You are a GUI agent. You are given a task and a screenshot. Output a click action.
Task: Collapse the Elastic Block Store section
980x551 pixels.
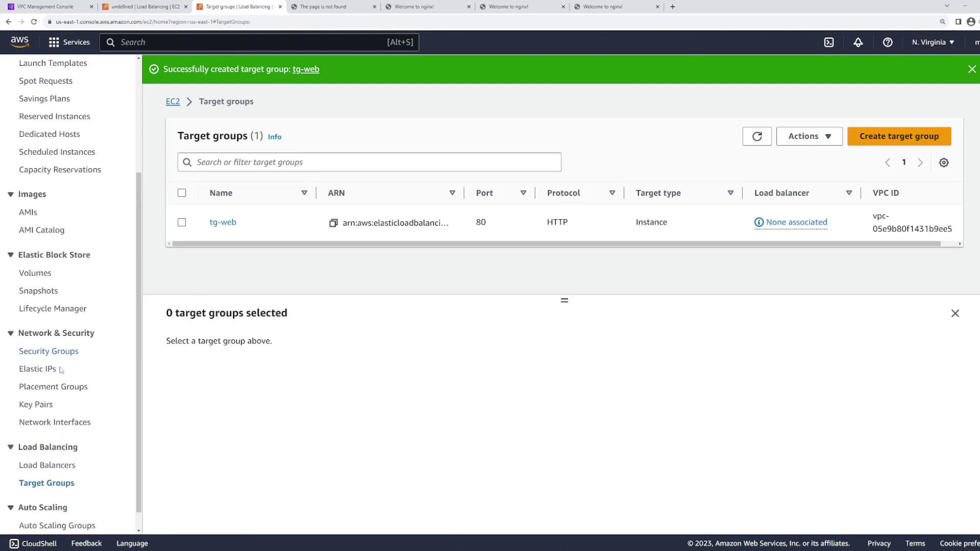[x=10, y=255]
